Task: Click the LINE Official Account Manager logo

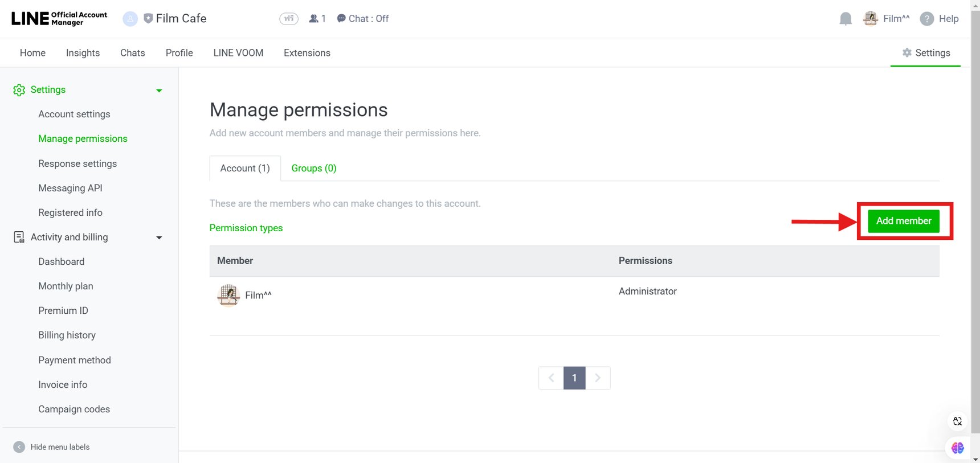Action: tap(59, 18)
